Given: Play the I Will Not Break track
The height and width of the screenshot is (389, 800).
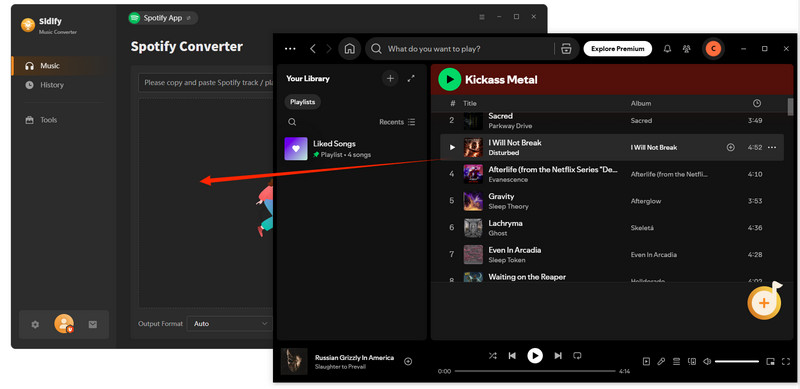Looking at the screenshot, I should (452, 148).
